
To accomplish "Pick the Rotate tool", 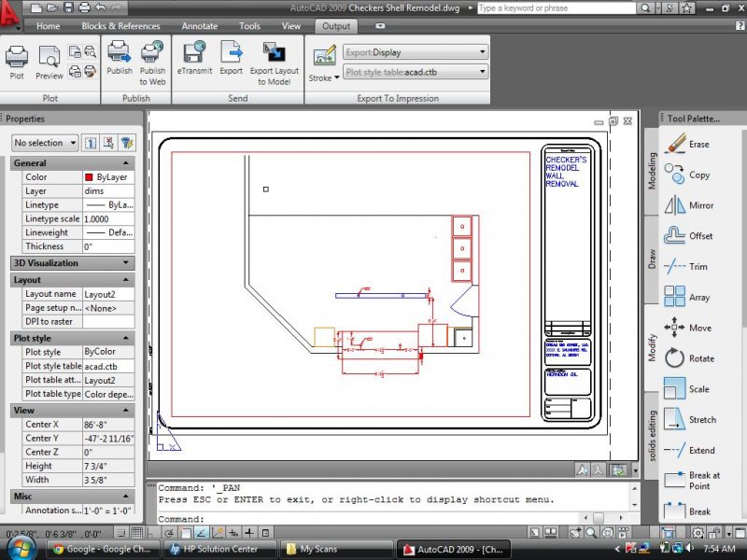I will point(676,358).
